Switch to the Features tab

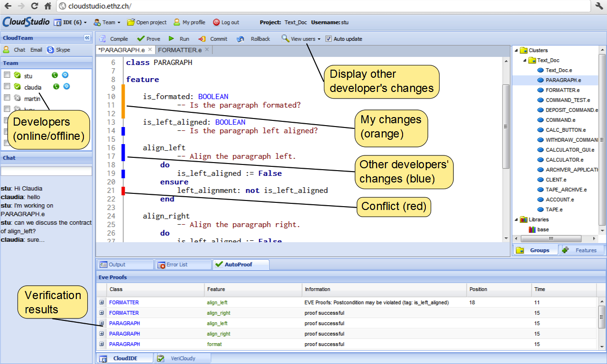(x=581, y=250)
